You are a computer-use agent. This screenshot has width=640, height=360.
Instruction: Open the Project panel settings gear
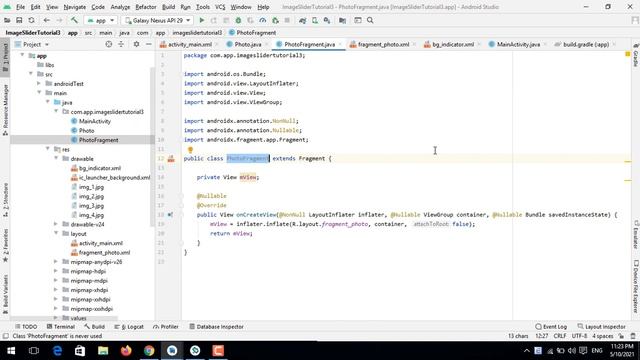pyautogui.click(x=136, y=44)
